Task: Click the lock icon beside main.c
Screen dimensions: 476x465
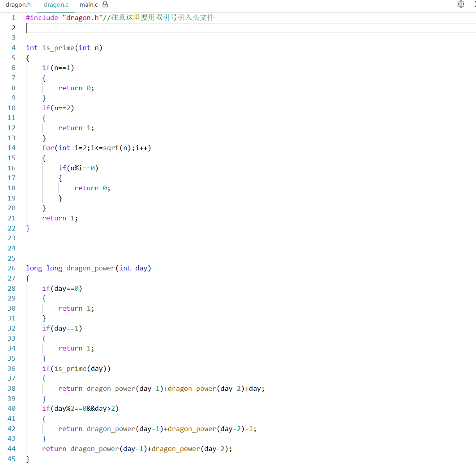Action: (x=105, y=5)
